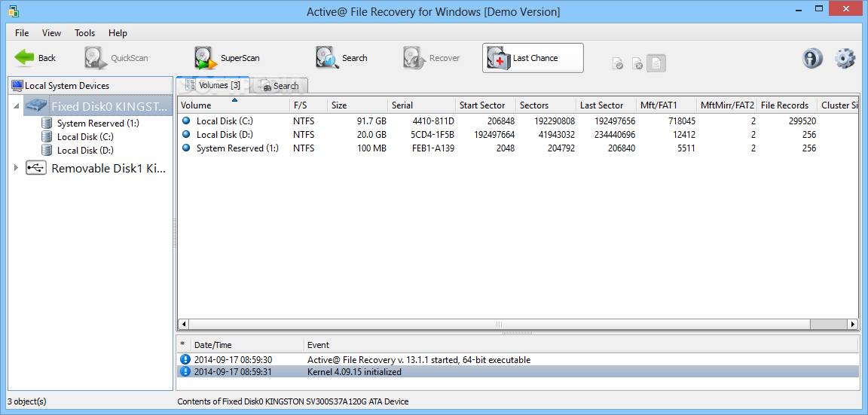The image size is (868, 415).
Task: Sort by the Start Sector column header
Action: (x=486, y=105)
